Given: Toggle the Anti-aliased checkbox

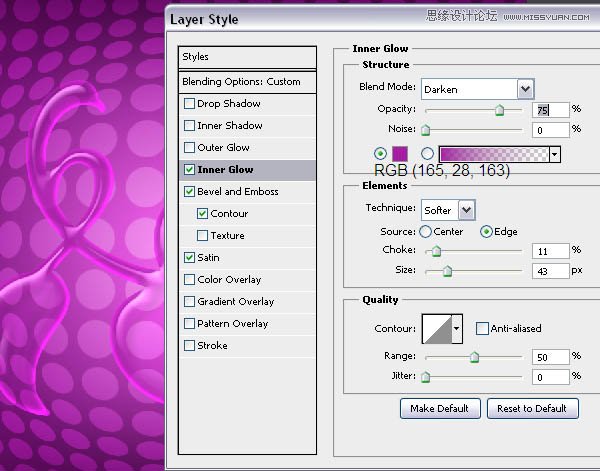Looking at the screenshot, I should tap(482, 328).
